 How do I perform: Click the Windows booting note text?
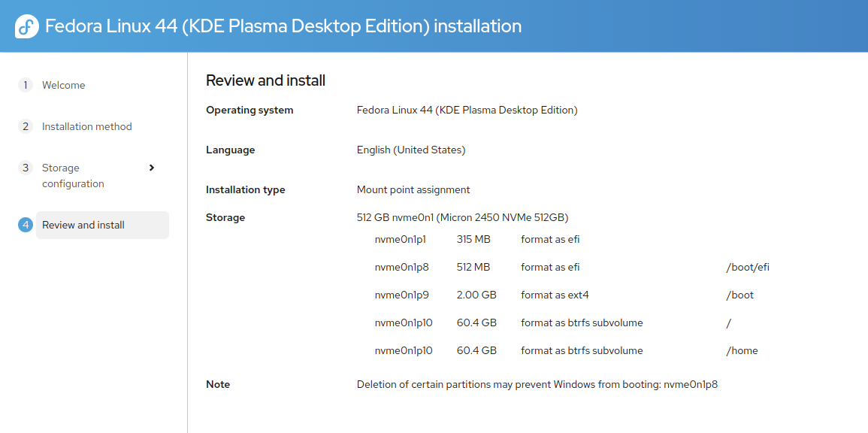(537, 384)
